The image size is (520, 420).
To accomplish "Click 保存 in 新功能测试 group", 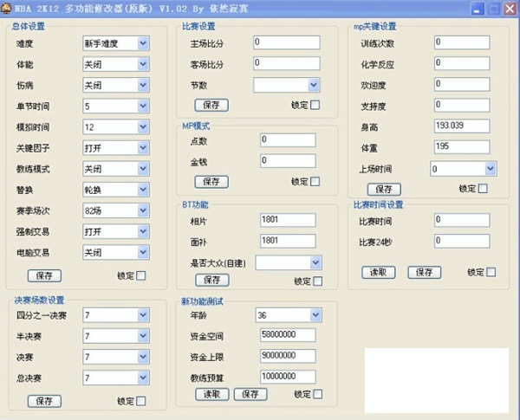I will pyautogui.click(x=250, y=394).
